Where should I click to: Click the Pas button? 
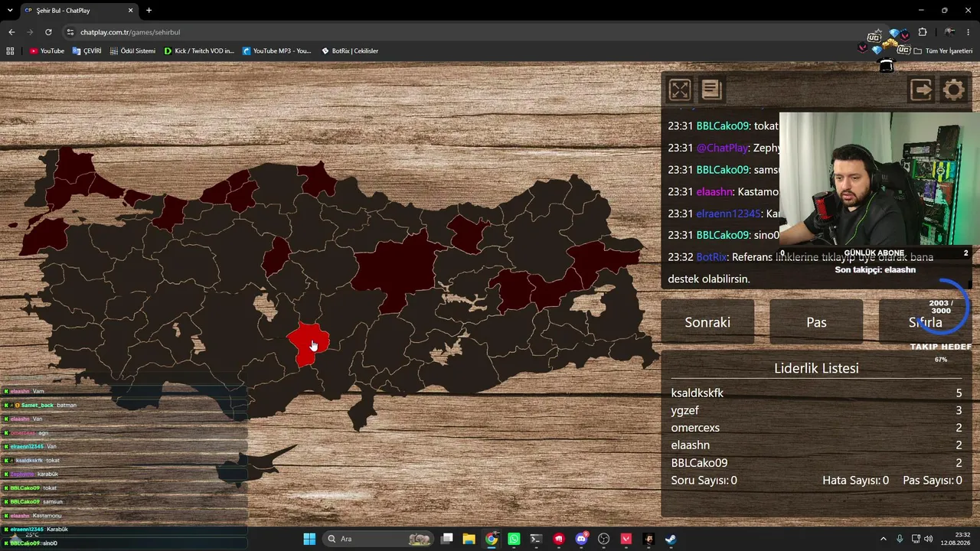click(x=816, y=322)
